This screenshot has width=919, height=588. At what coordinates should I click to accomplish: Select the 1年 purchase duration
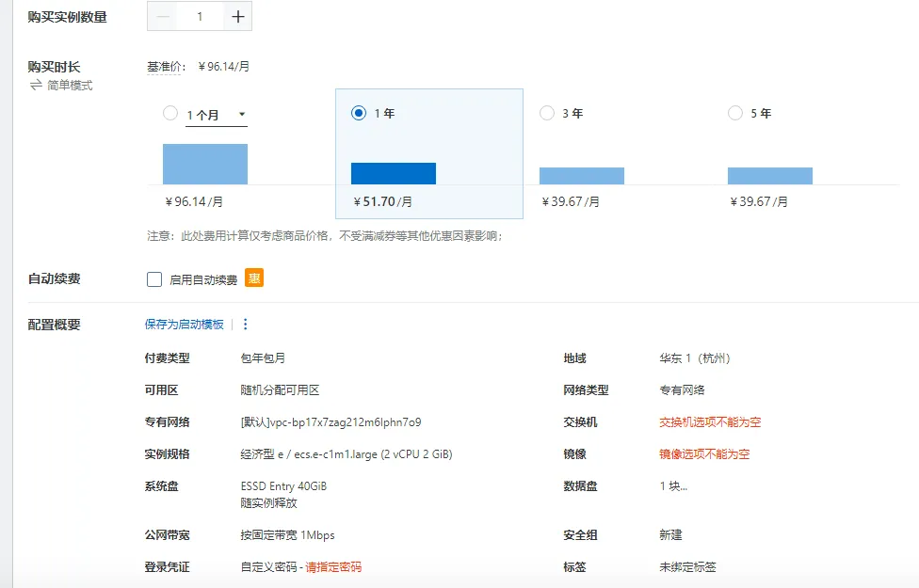click(359, 112)
